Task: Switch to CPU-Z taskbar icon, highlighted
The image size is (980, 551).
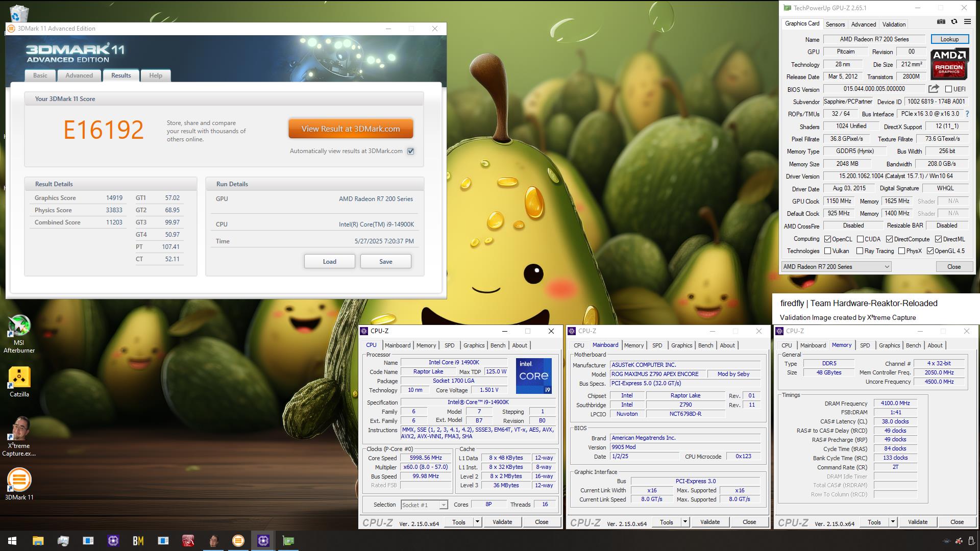Action: (x=263, y=541)
